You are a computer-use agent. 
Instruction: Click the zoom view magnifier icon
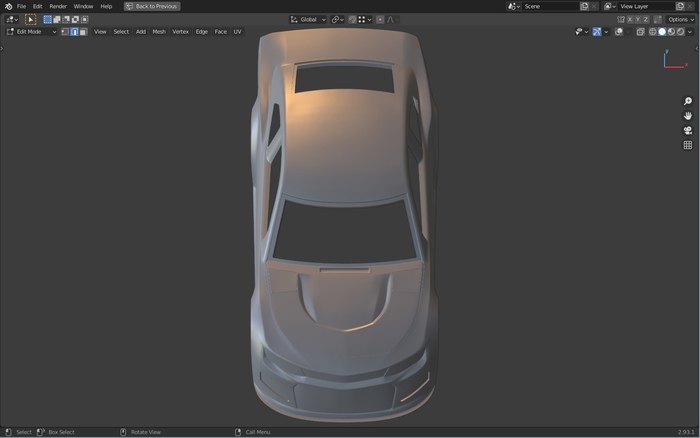coord(688,102)
